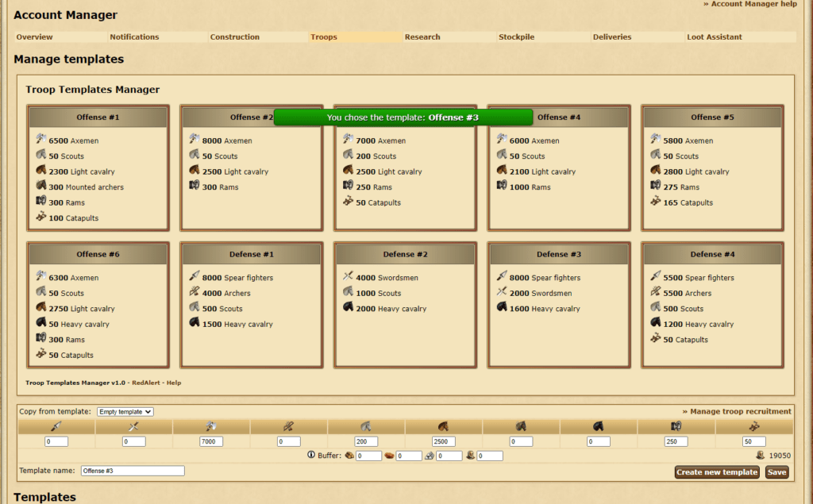Click the axeman icon in the table header
This screenshot has width=813, height=504.
211,426
